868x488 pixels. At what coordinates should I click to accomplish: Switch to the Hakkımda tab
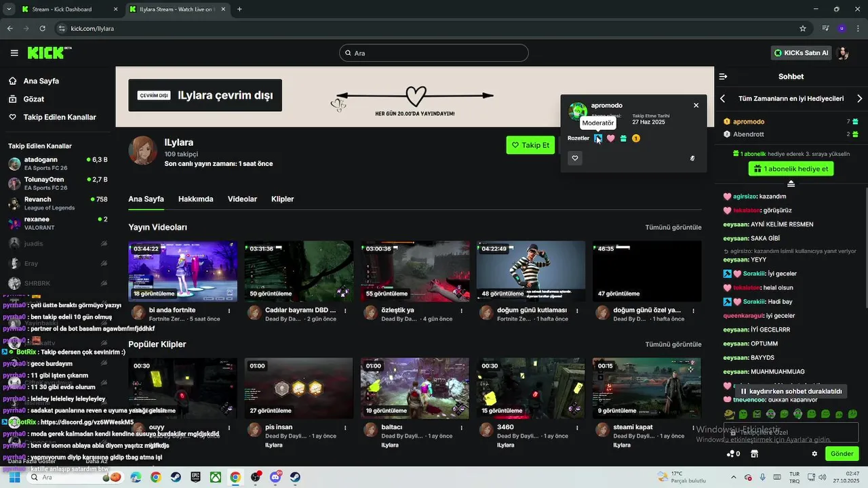195,199
